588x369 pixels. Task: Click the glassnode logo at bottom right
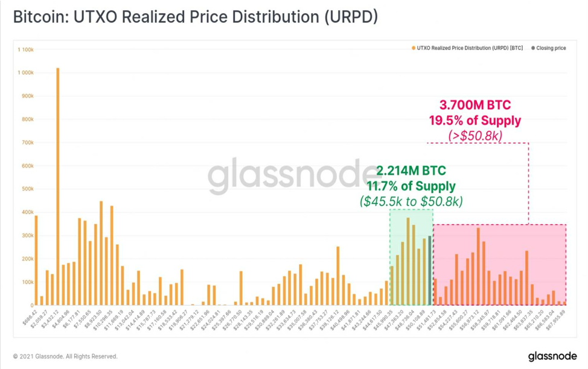pyautogui.click(x=552, y=356)
